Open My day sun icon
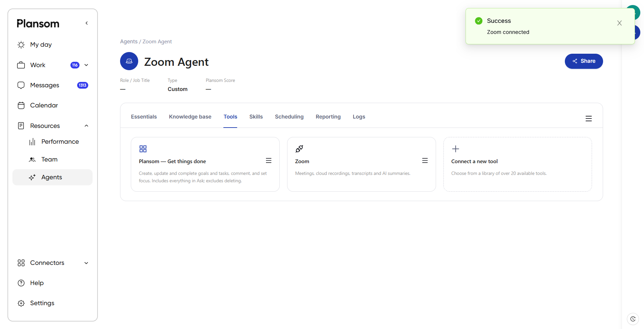644x329 pixels. tap(21, 45)
